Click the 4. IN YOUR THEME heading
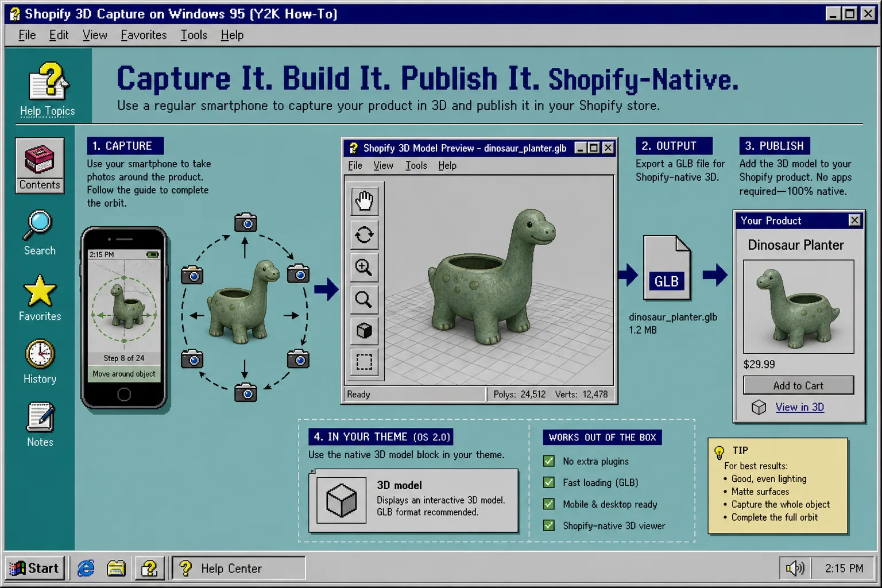This screenshot has height=588, width=882. [x=381, y=437]
